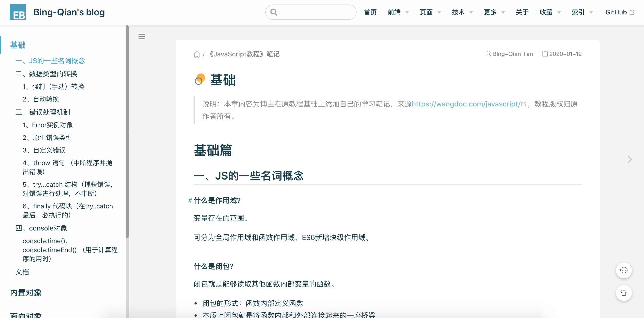Open the 关于 nav item

[522, 12]
